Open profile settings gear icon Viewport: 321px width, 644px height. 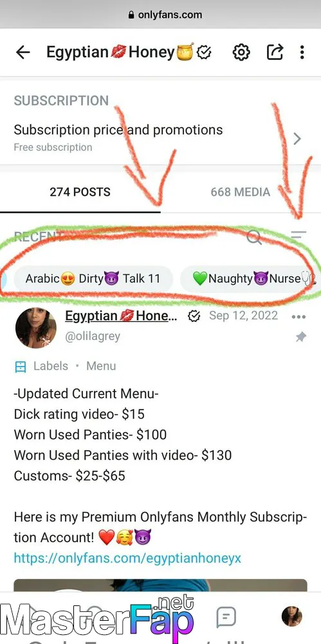click(241, 52)
